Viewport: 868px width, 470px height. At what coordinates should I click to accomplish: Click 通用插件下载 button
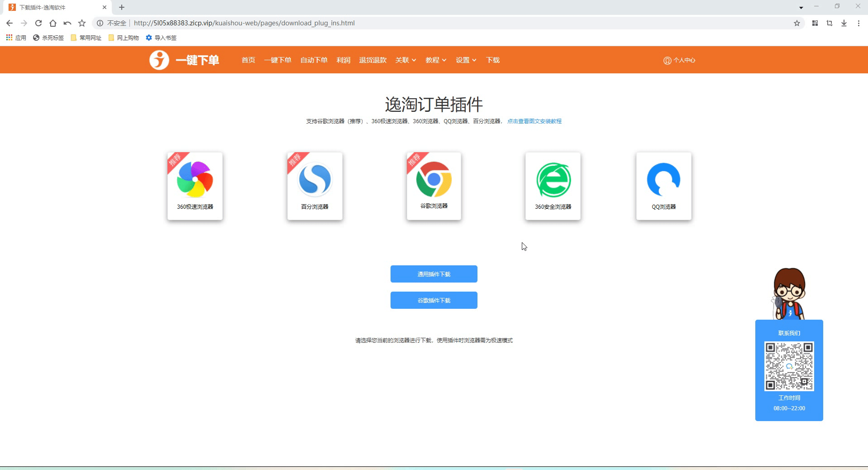[434, 274]
